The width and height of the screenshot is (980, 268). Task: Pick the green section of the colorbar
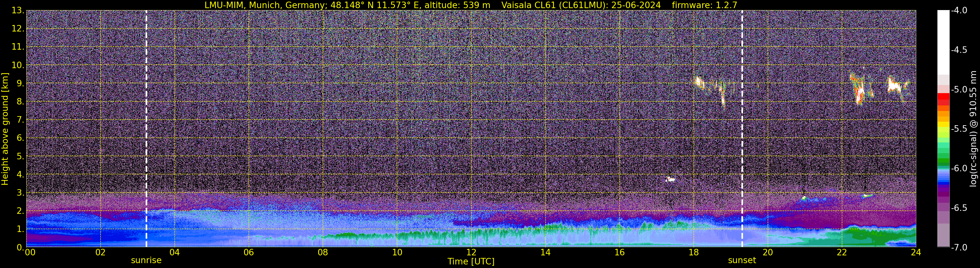click(944, 156)
